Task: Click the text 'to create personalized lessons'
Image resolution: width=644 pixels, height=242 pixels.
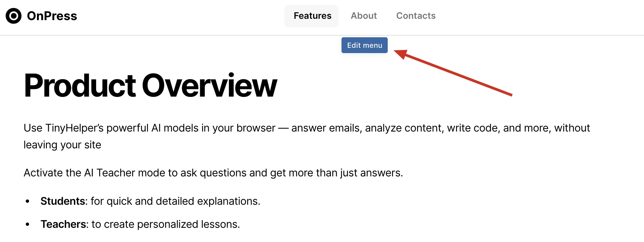Action: pyautogui.click(x=165, y=224)
